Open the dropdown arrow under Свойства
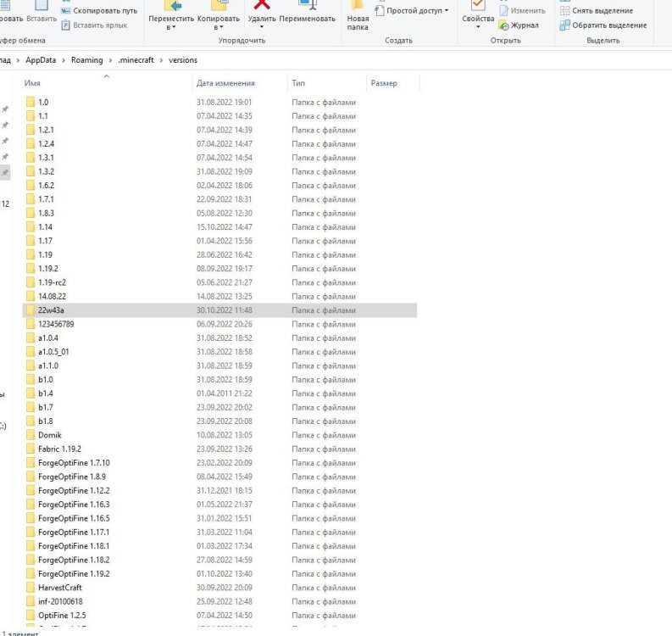Viewport: 672px width, 636px height. pyautogui.click(x=478, y=27)
